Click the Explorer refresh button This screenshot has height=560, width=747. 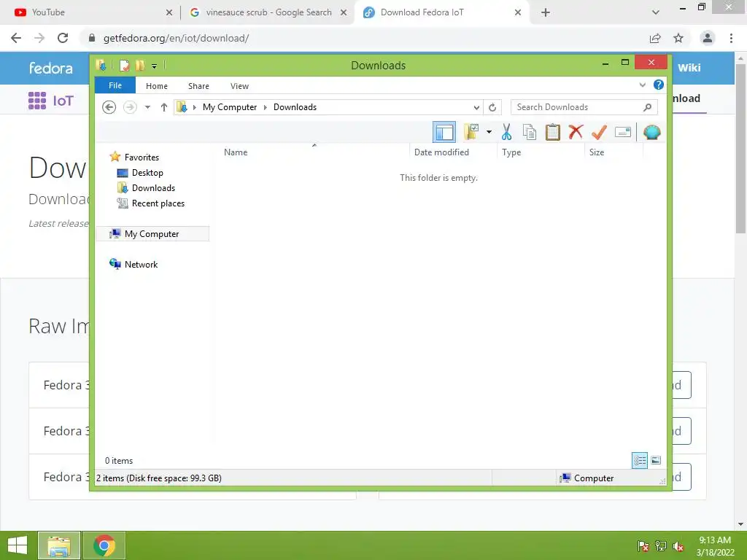(492, 107)
